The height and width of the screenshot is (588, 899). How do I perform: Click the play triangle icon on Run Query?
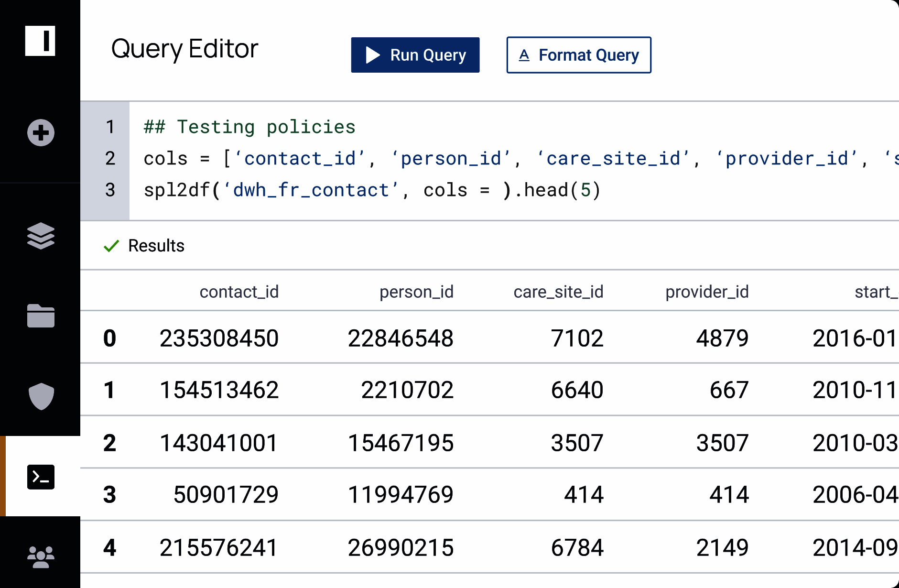(373, 55)
